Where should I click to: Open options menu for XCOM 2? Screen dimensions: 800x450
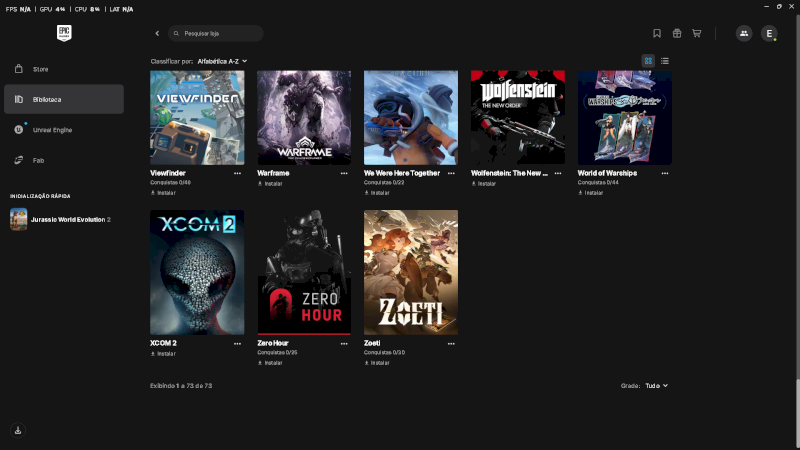(237, 344)
